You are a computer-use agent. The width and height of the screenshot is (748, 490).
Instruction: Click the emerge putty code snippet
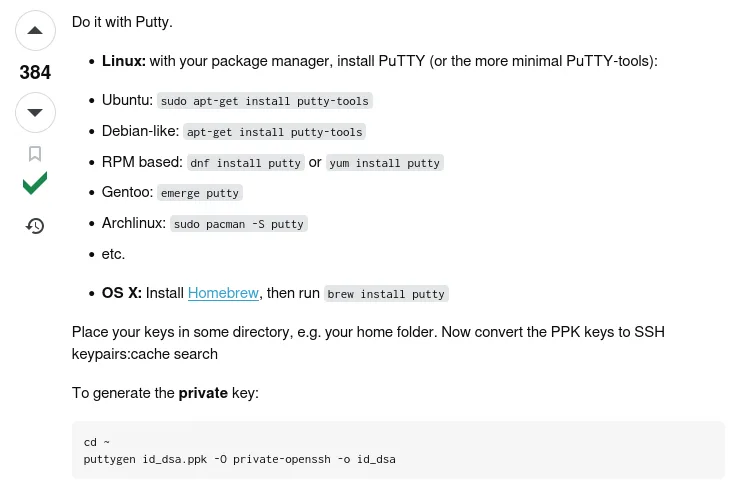(x=200, y=193)
